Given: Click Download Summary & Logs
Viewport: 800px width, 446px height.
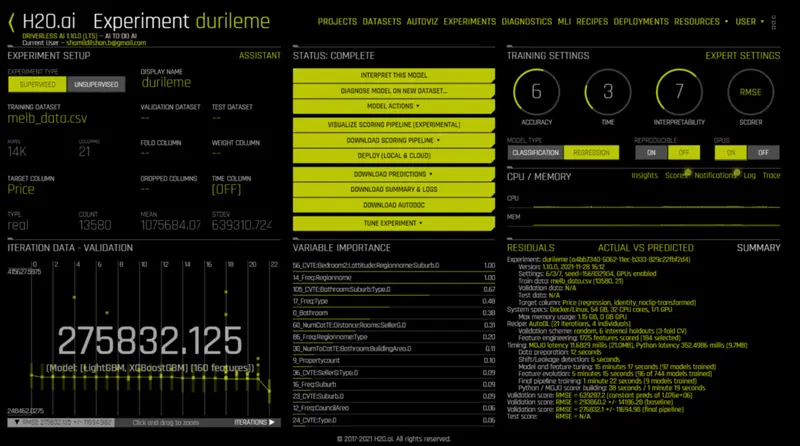Looking at the screenshot, I should click(x=393, y=189).
